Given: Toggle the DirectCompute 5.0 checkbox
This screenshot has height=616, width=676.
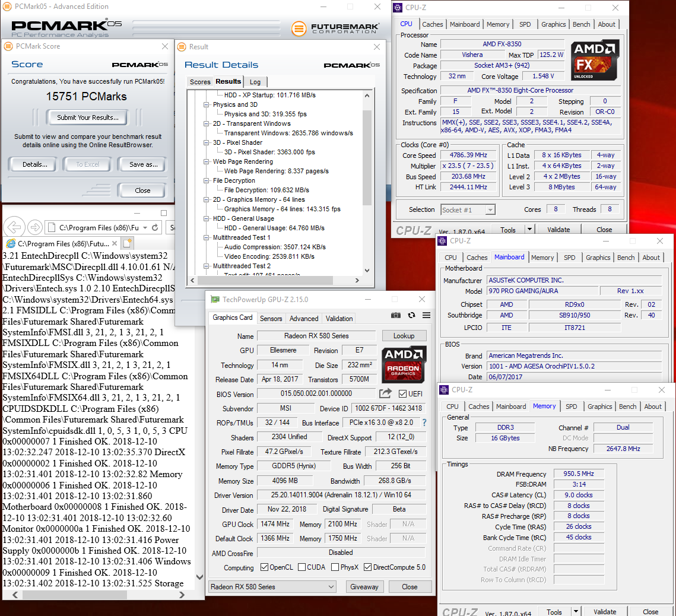Looking at the screenshot, I should pos(368,567).
